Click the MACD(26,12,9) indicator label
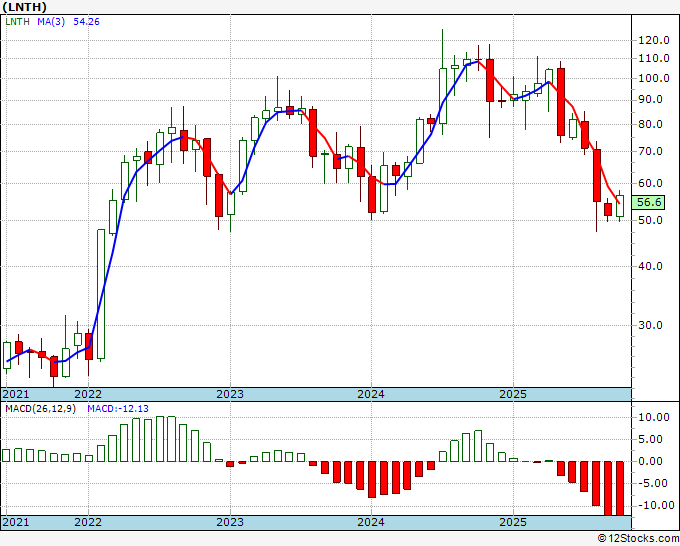Viewport: 680px width, 546px height. (40, 409)
